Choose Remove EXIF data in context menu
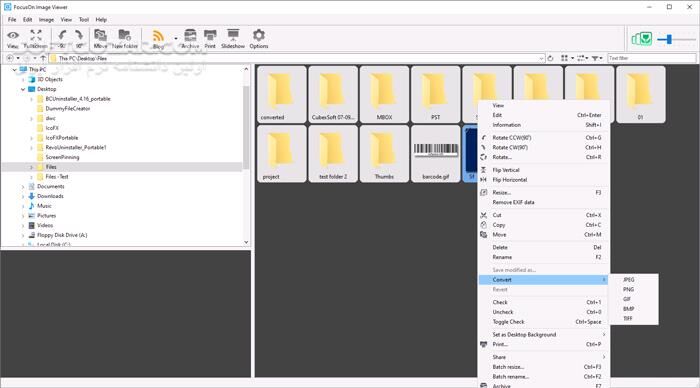The height and width of the screenshot is (388, 700). pos(544,202)
